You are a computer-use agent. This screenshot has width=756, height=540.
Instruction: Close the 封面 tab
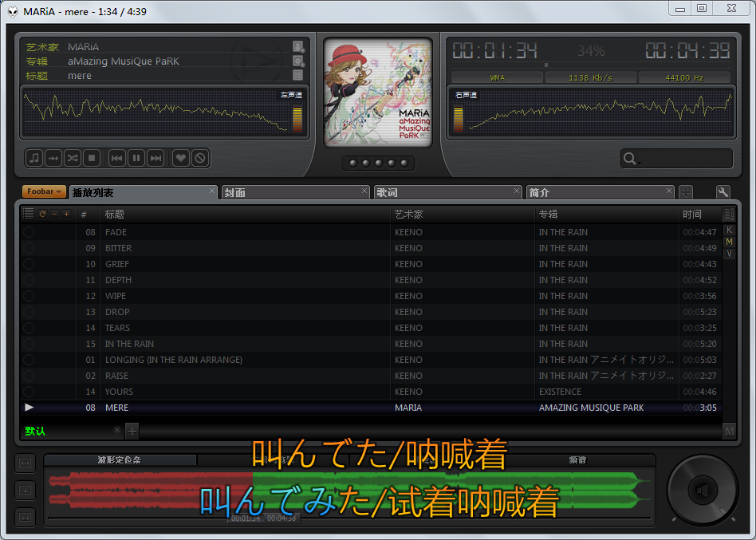[364, 191]
